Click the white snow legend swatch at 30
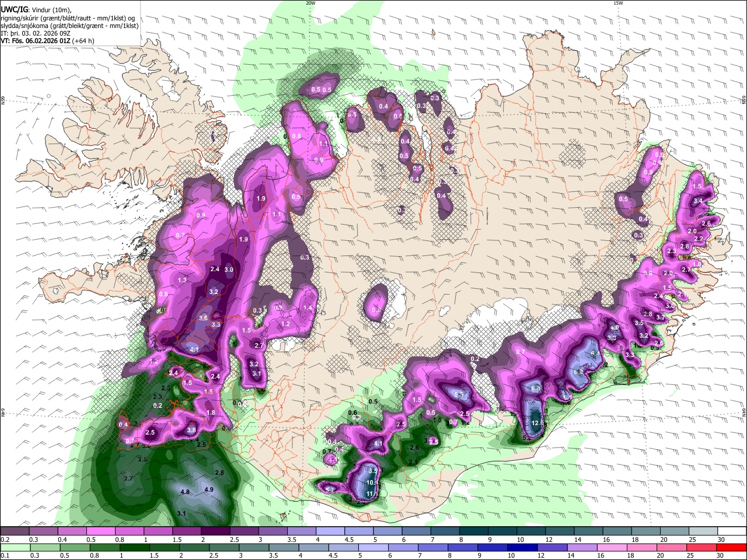 coord(731,531)
